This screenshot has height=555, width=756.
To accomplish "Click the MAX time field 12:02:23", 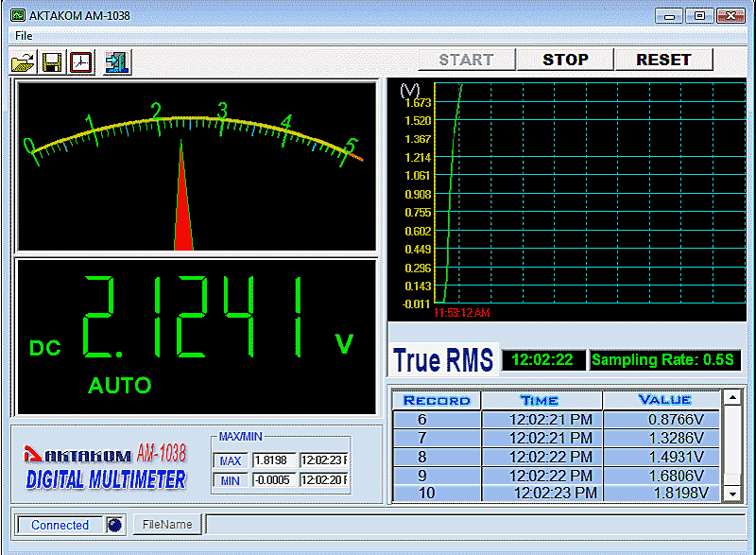I will (323, 460).
